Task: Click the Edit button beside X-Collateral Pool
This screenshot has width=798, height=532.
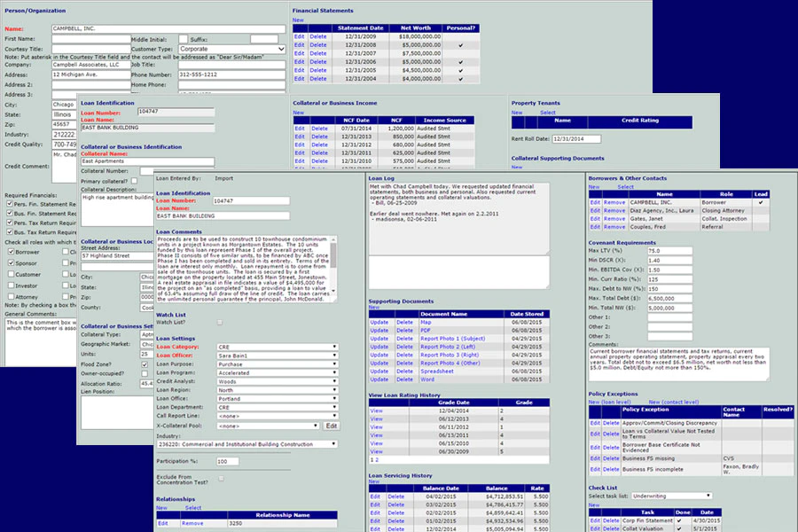Action: (x=332, y=426)
